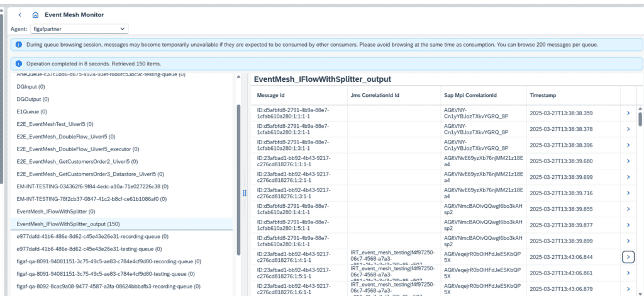Click the splitter grip between queue list and table
The height and width of the screenshot is (296, 644).
click(x=245, y=193)
